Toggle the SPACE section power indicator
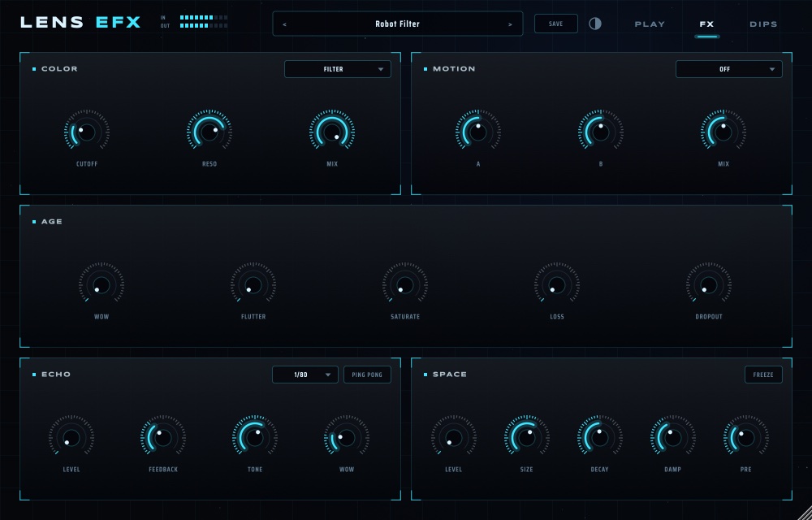Viewport: 812px width, 520px height. pyautogui.click(x=425, y=375)
